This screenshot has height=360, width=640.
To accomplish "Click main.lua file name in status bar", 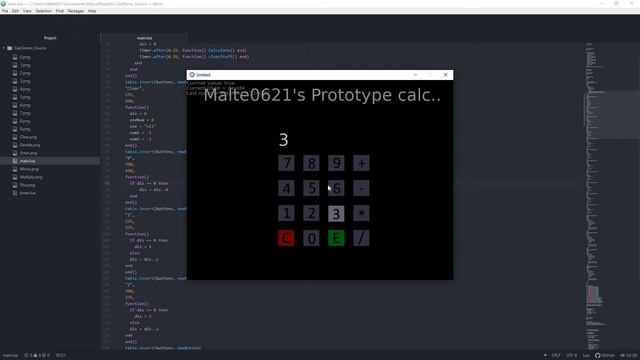I will pyautogui.click(x=11, y=356).
